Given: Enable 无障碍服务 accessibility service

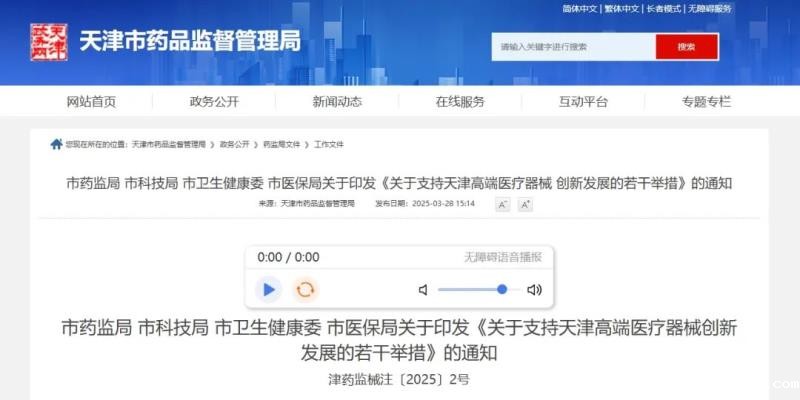Looking at the screenshot, I should coord(710,9).
